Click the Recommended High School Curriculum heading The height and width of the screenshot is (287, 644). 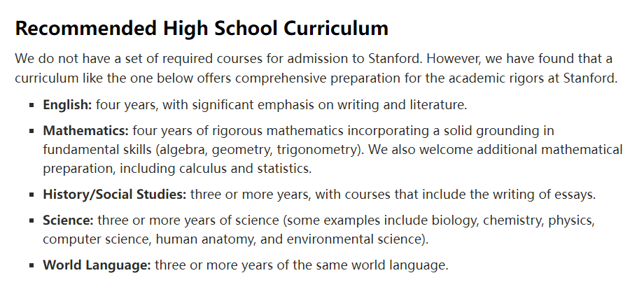point(202,29)
